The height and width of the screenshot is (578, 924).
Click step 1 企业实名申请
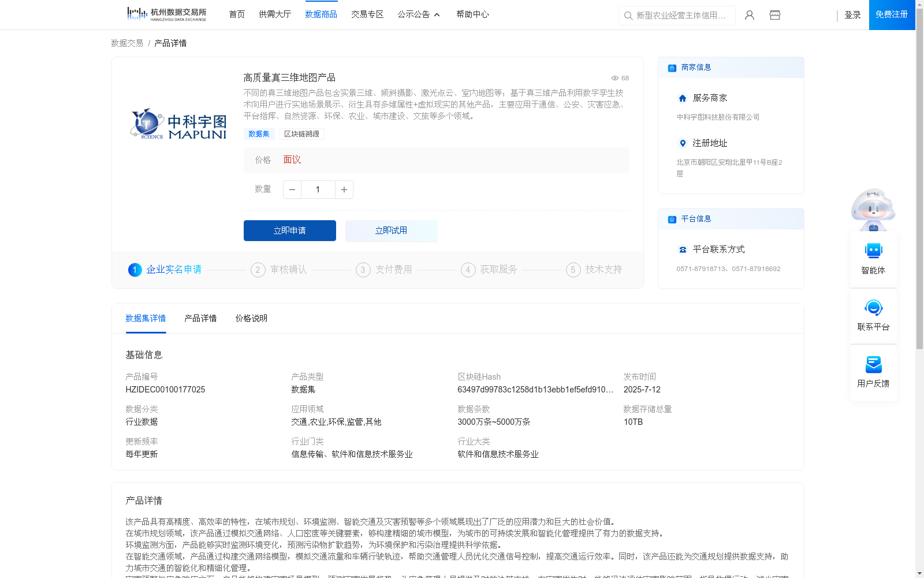pyautogui.click(x=165, y=270)
